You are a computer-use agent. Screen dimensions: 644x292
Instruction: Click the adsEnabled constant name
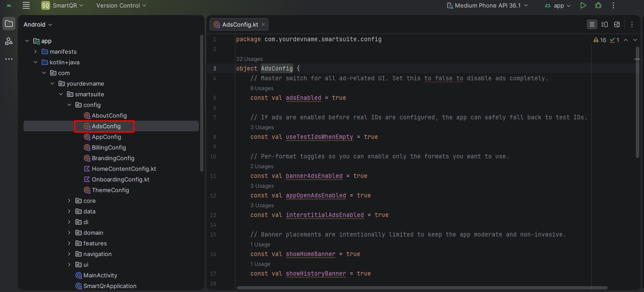point(304,98)
